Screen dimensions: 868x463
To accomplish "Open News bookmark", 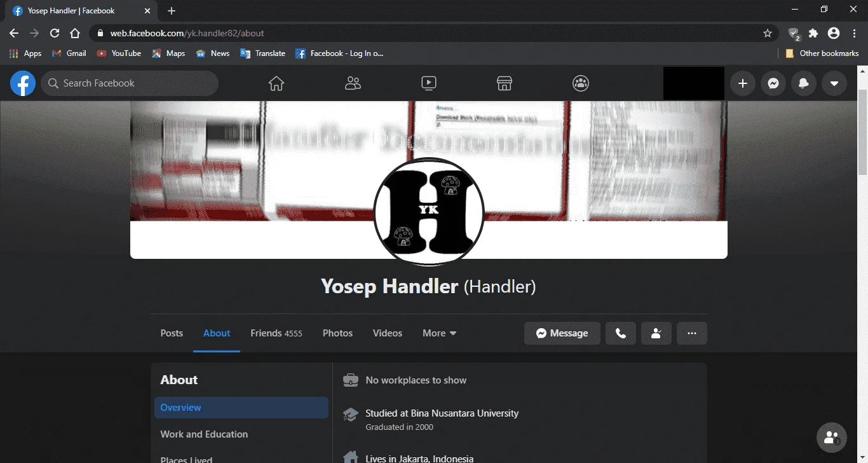I will [213, 53].
